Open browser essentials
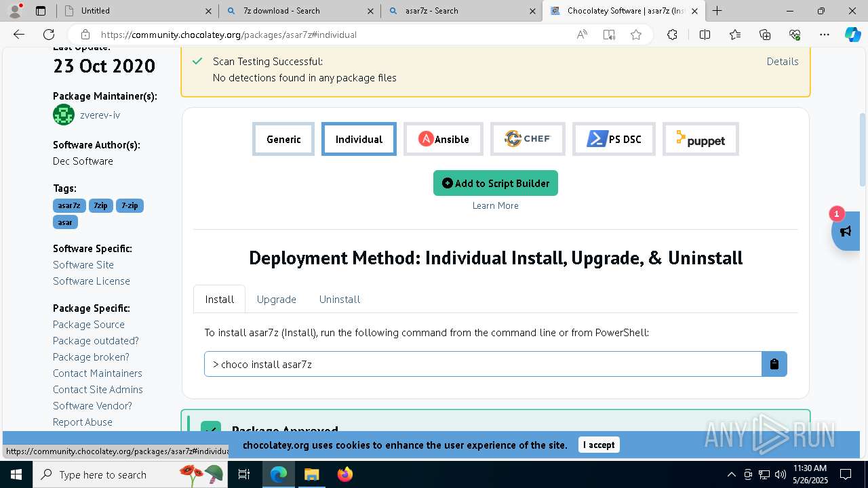 795,35
